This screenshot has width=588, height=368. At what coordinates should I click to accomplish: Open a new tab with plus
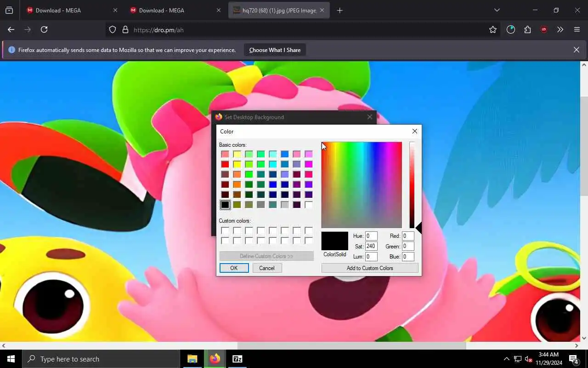pyautogui.click(x=339, y=10)
